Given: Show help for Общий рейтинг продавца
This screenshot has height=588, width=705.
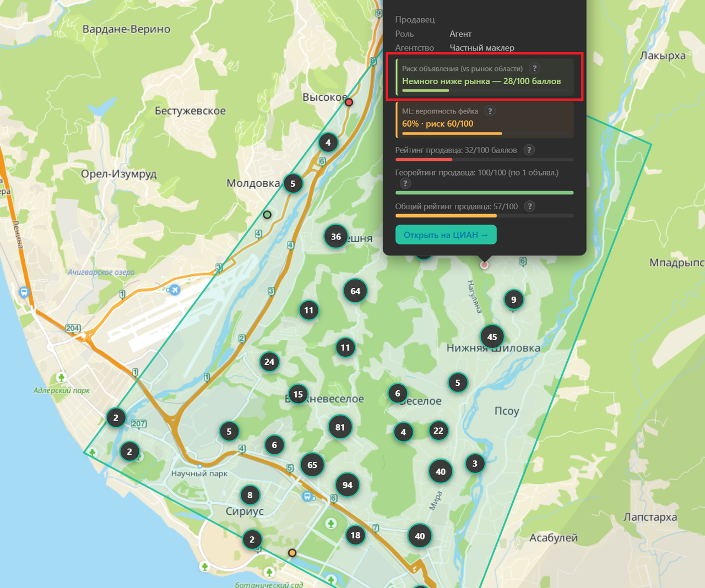Looking at the screenshot, I should (529, 206).
